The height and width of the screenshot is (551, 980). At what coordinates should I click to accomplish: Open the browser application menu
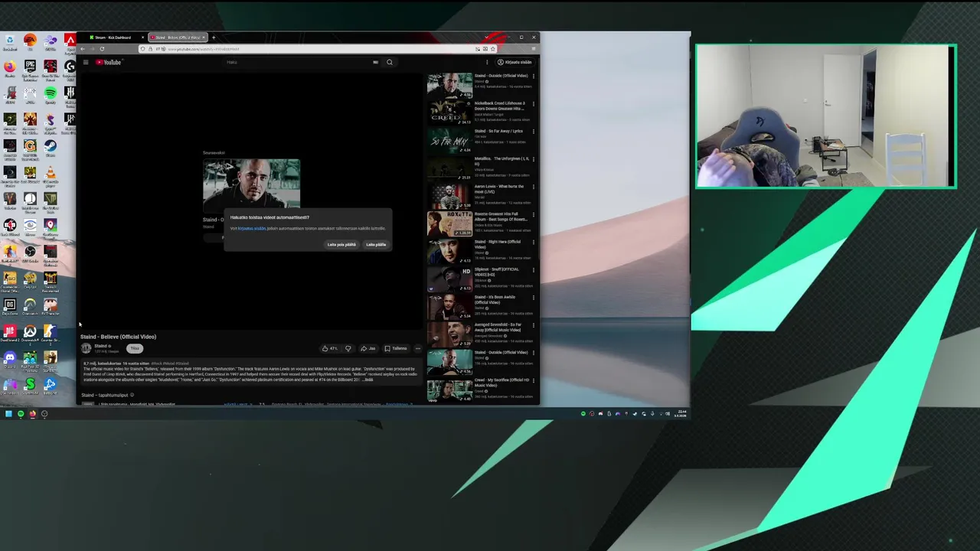(534, 49)
